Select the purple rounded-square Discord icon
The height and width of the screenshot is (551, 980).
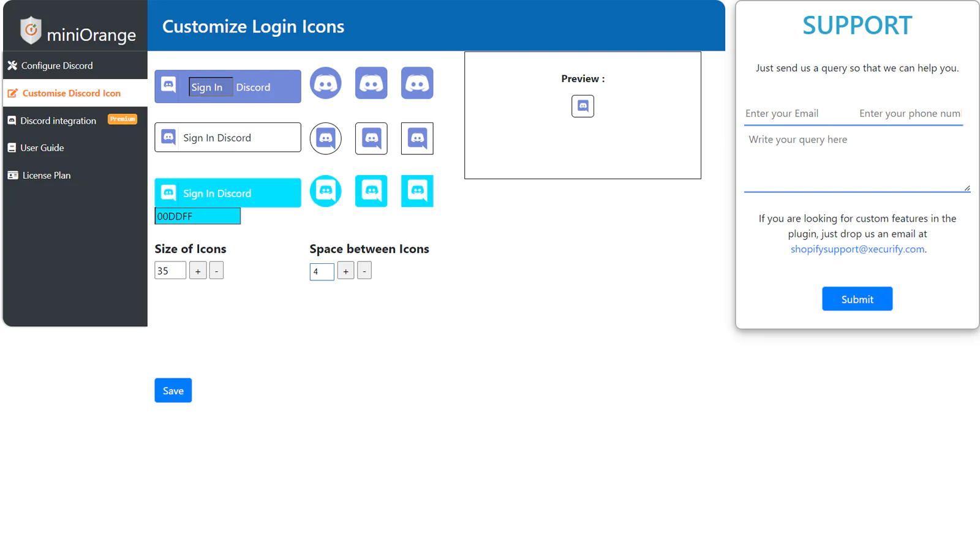tap(371, 83)
